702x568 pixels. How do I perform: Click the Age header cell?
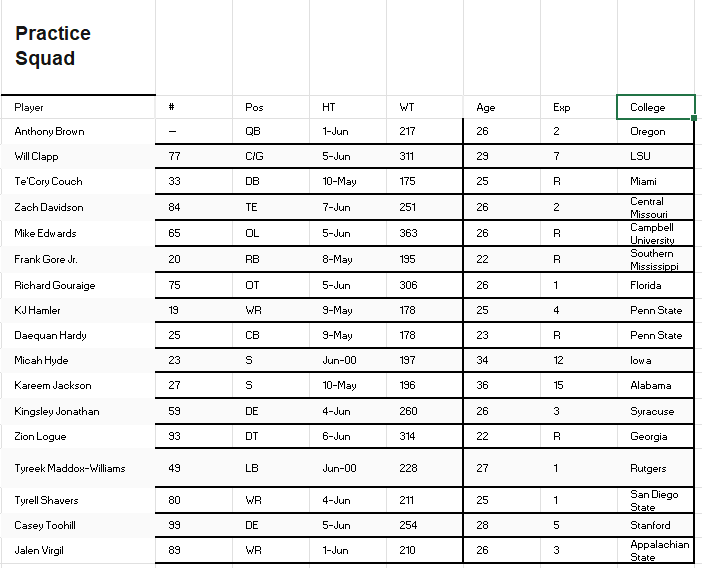(x=502, y=107)
